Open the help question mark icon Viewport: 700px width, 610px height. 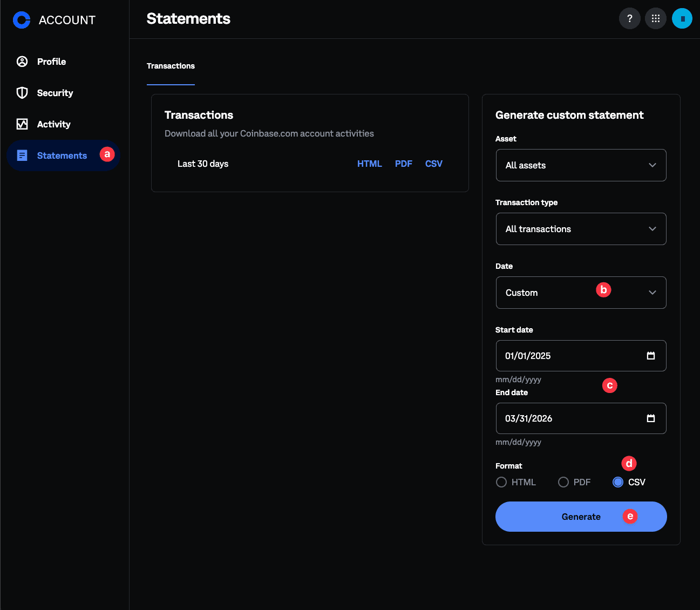tap(629, 18)
